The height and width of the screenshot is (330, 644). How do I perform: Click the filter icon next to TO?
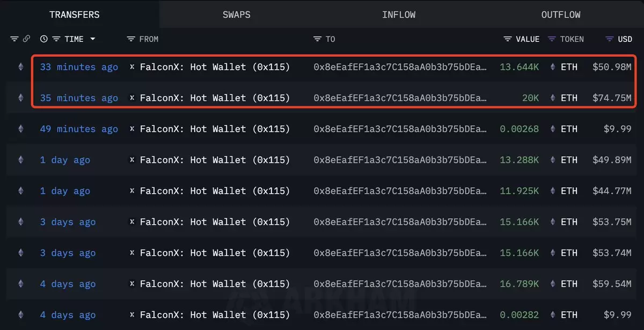click(318, 39)
